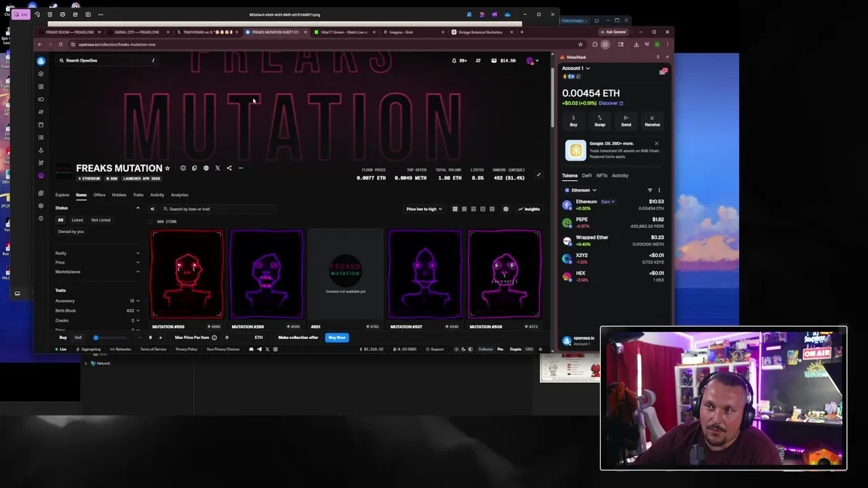Collapse the filter sidebar with double-chevron icon
Image resolution: width=868 pixels, height=488 pixels.
pos(153,209)
